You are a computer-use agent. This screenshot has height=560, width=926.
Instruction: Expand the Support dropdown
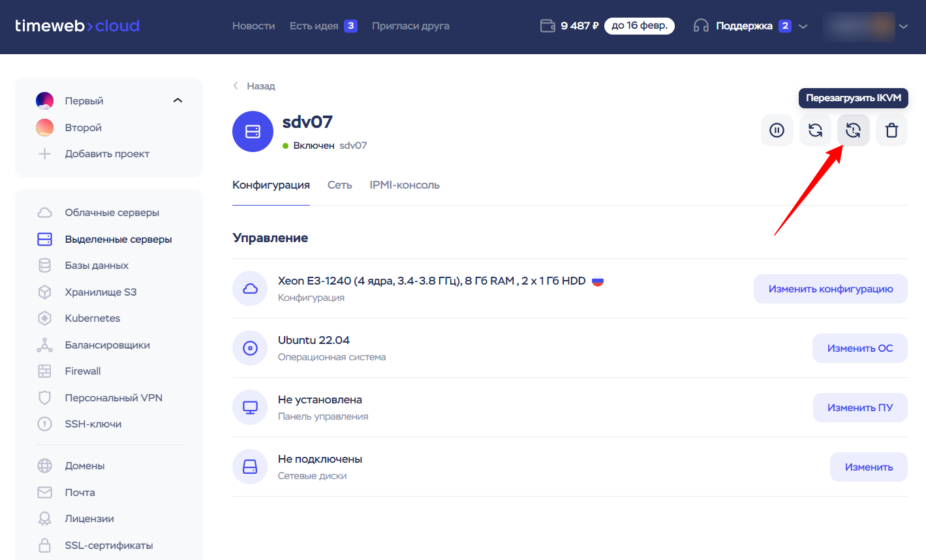click(x=803, y=26)
